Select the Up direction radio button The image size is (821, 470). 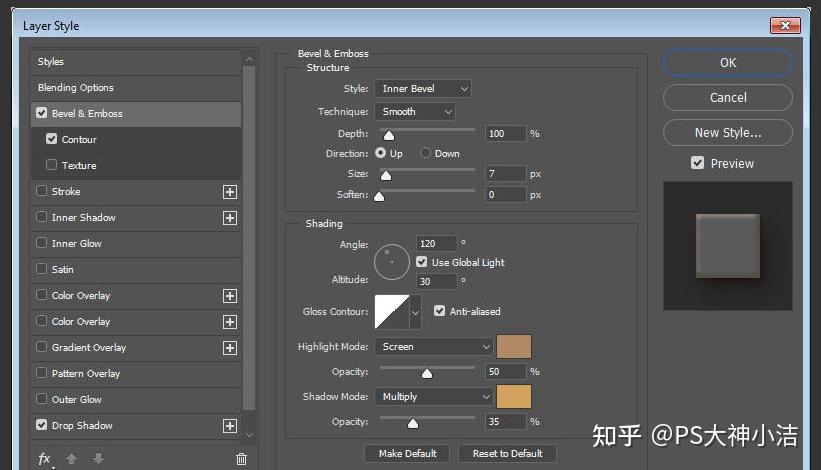click(381, 153)
